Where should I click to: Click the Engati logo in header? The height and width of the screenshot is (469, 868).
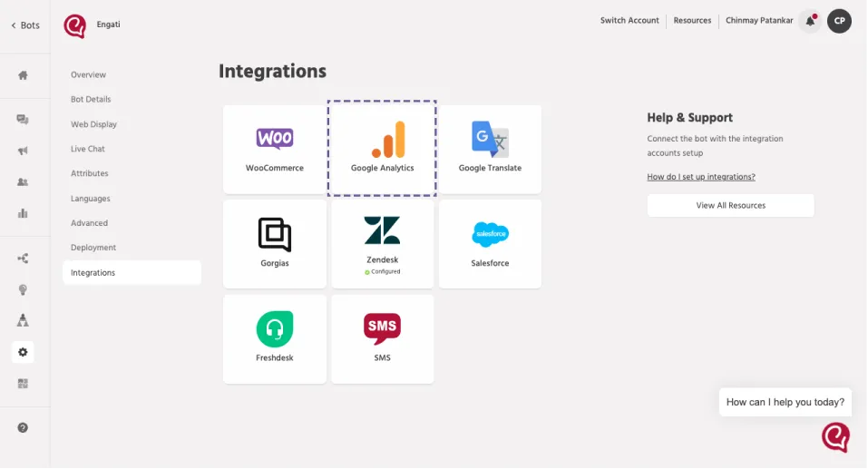(x=74, y=25)
